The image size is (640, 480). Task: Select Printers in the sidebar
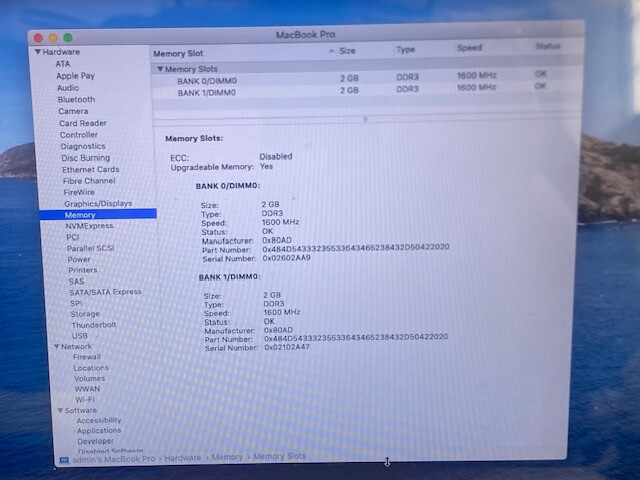point(83,270)
